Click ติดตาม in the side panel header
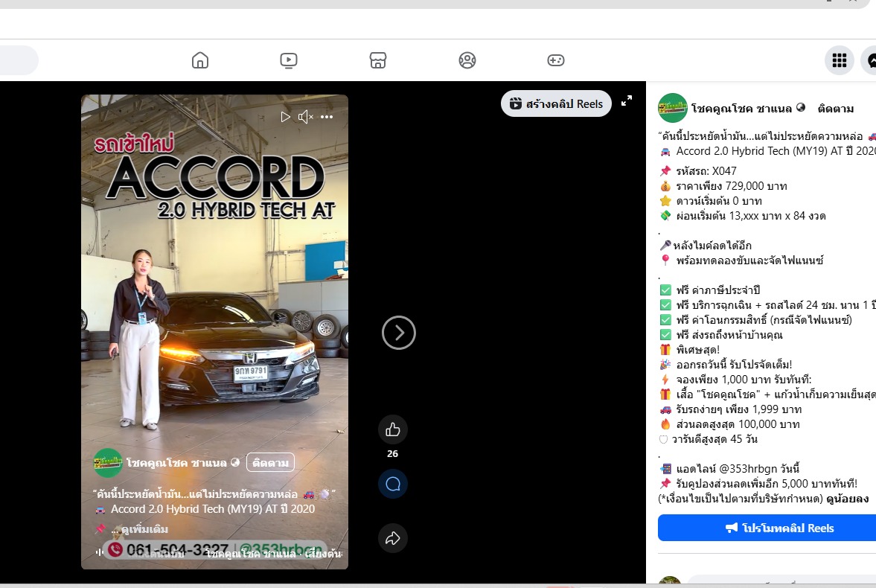Viewport: 876px width, 588px height. point(835,109)
